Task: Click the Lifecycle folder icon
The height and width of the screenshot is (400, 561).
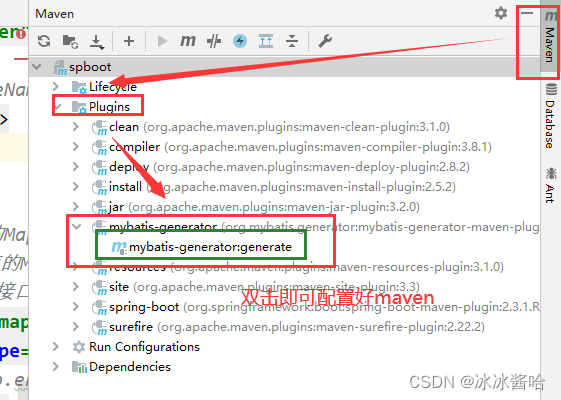Action: (79, 87)
